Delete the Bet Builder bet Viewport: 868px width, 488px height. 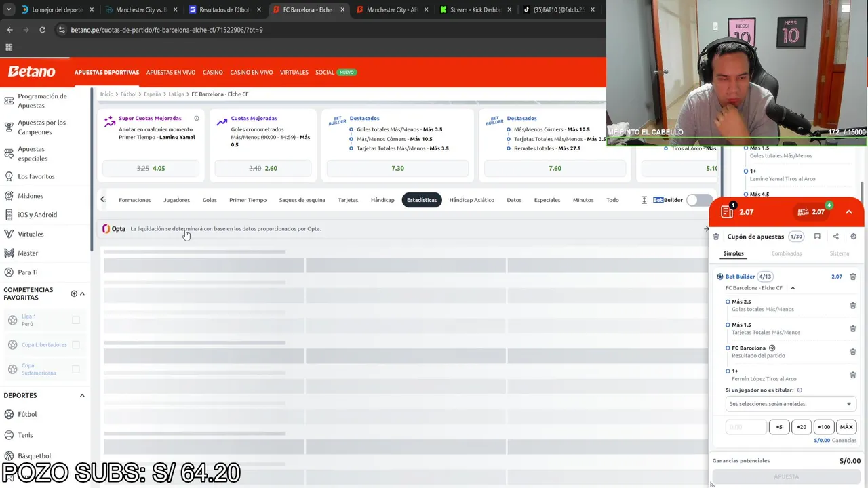(853, 277)
